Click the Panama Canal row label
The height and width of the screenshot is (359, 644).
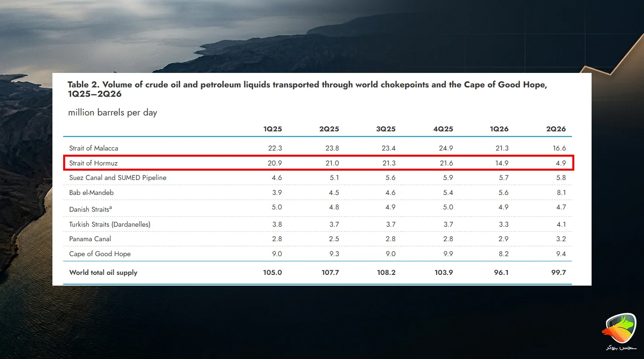click(90, 239)
